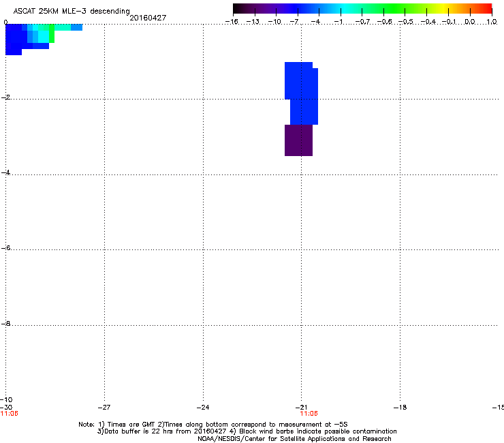The width and height of the screenshot is (504, 443).
Task: Select the yellow section of the colorbar
Action: (x=443, y=9)
